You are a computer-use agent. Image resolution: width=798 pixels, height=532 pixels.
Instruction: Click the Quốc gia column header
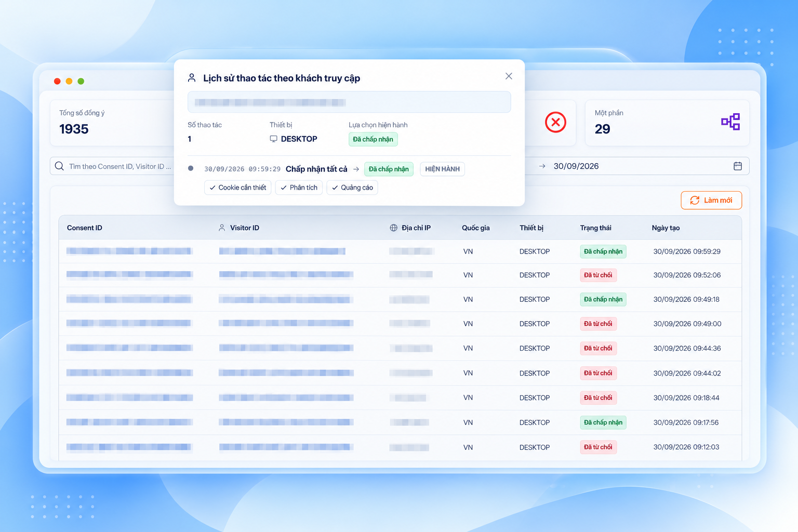pyautogui.click(x=476, y=228)
